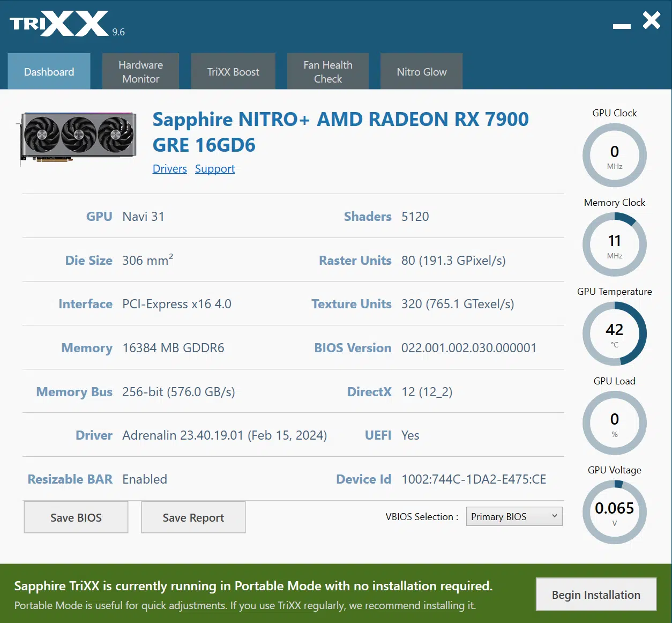The width and height of the screenshot is (672, 623).
Task: Select the Dashboard tab
Action: coord(49,71)
